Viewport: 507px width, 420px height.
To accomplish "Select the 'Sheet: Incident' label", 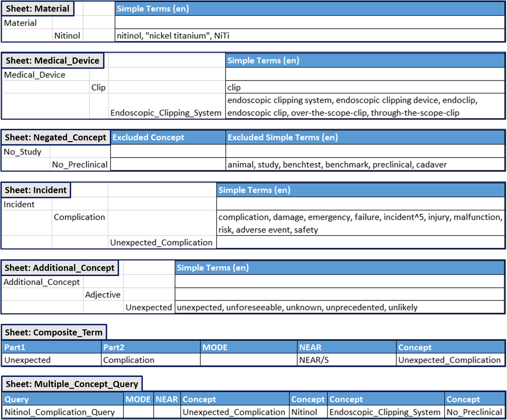I will pyautogui.click(x=36, y=190).
